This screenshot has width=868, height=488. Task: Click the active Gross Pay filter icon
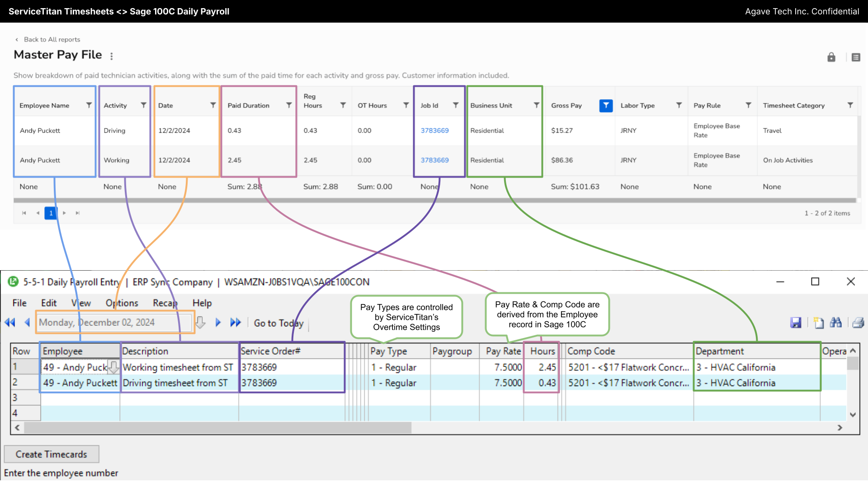coord(606,105)
